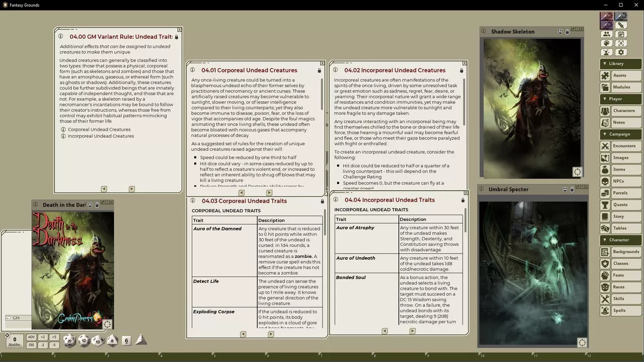644x362 pixels.
Task: Toggle the DIS disadvantage button
Action: tap(32, 345)
